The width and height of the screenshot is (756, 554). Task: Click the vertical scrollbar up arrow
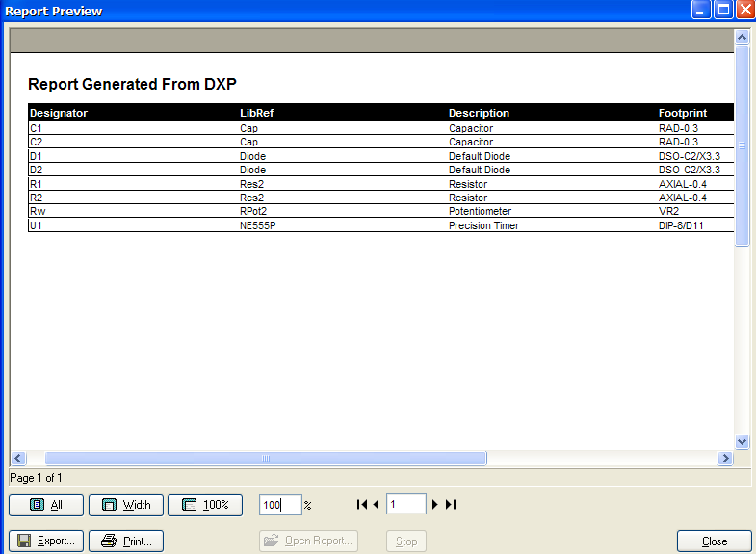(742, 37)
